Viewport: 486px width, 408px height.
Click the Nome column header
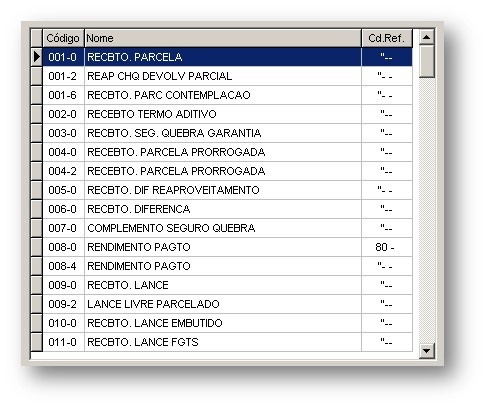click(223, 38)
